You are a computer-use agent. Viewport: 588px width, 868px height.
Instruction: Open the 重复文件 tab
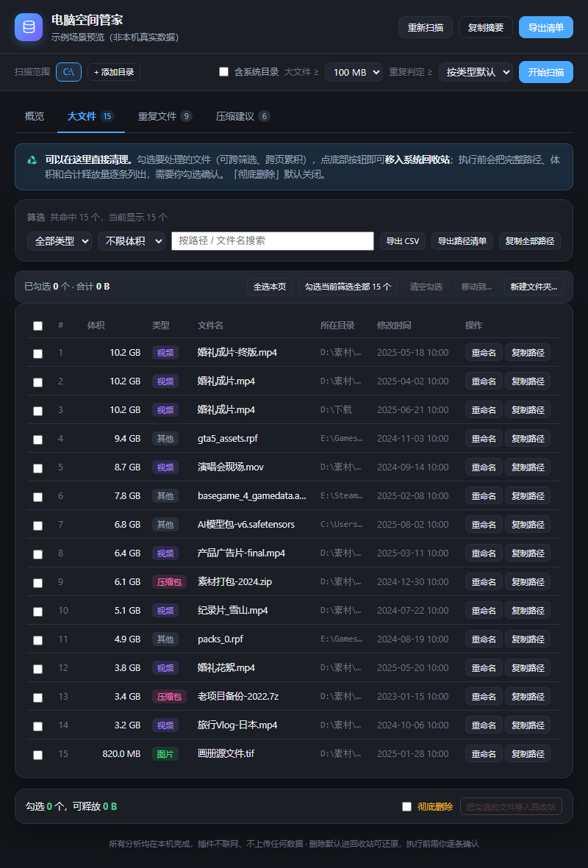coord(165,116)
